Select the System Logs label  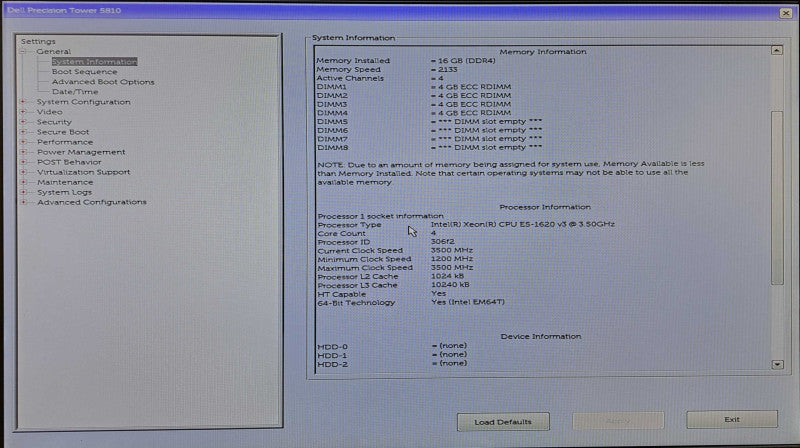click(x=64, y=192)
